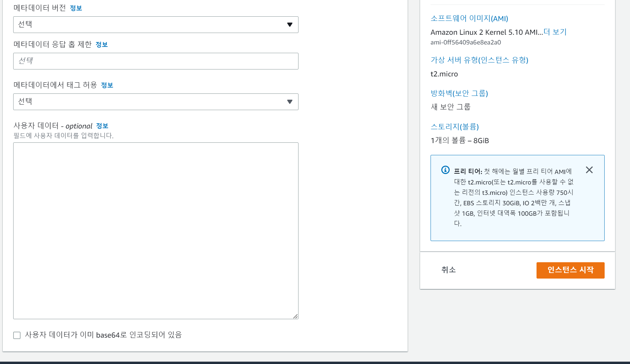Open the 스토리지(볼륨) link
Screen dimensions: 630x364
click(x=455, y=126)
